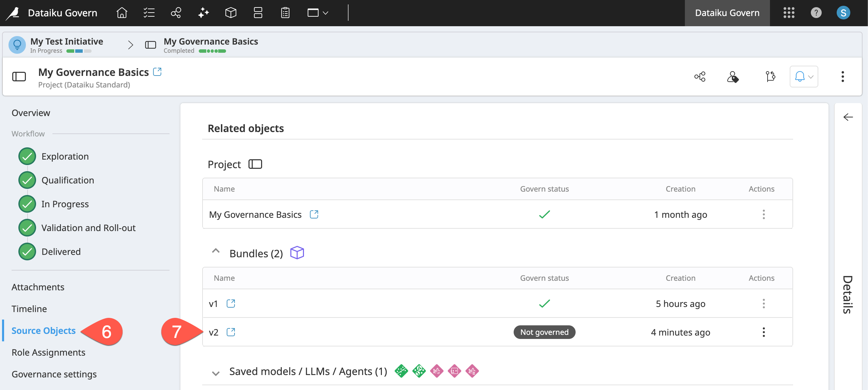Select the Overview section
Image resolution: width=868 pixels, height=390 pixels.
(31, 113)
